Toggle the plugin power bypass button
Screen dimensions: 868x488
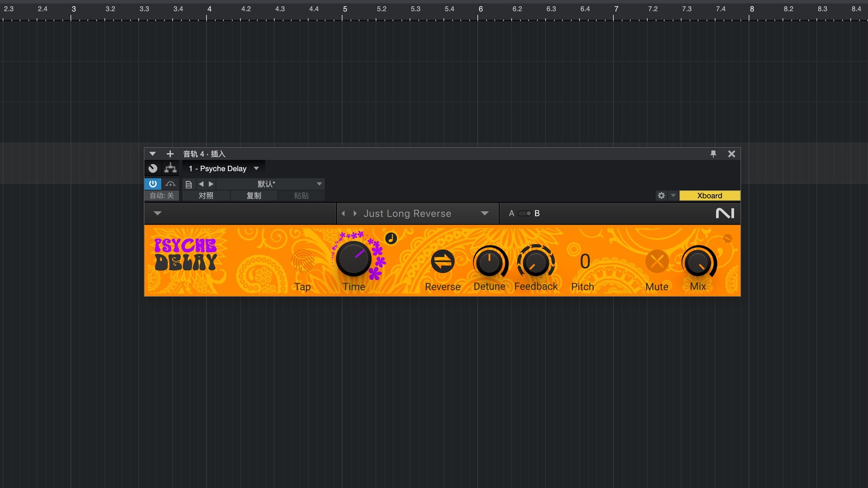coord(153,184)
